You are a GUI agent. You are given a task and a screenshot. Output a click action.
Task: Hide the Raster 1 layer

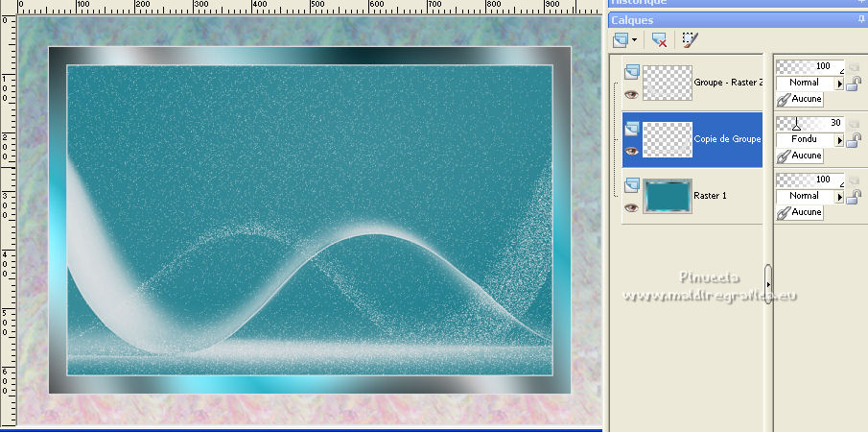point(631,207)
